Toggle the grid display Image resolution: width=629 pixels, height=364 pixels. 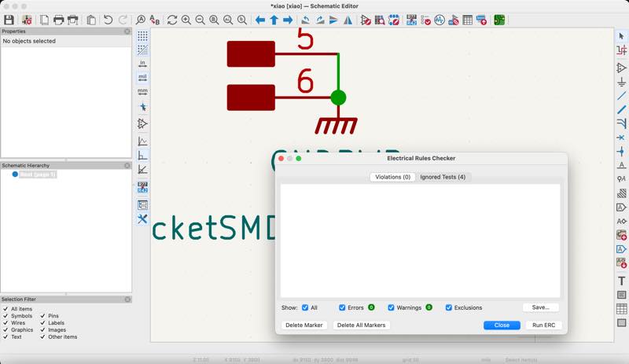pos(142,36)
